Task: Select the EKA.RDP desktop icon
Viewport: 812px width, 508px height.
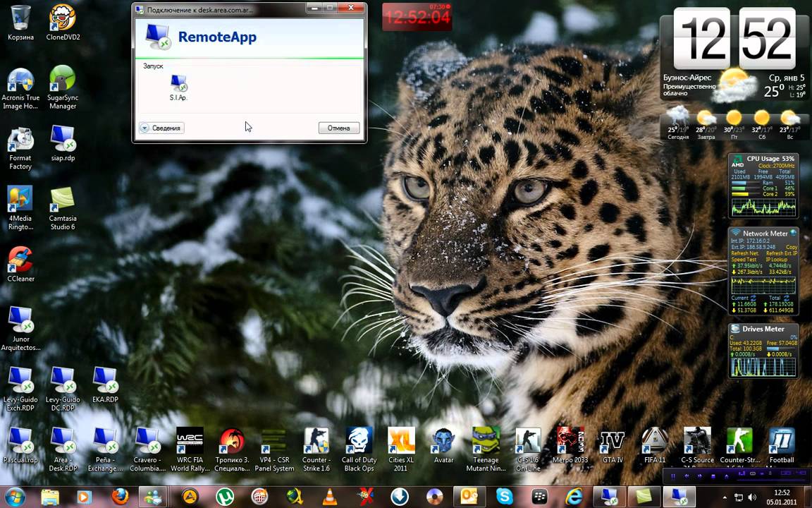Action: tap(105, 385)
